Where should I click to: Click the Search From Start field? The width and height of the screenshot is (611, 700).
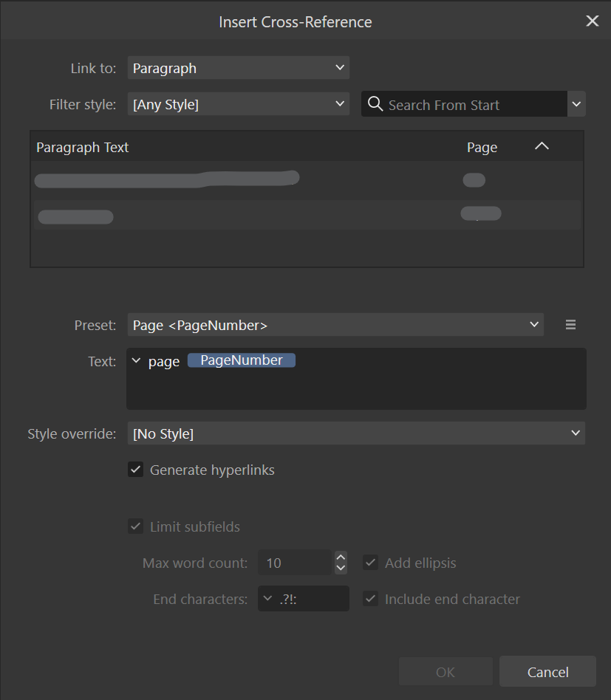pos(473,105)
